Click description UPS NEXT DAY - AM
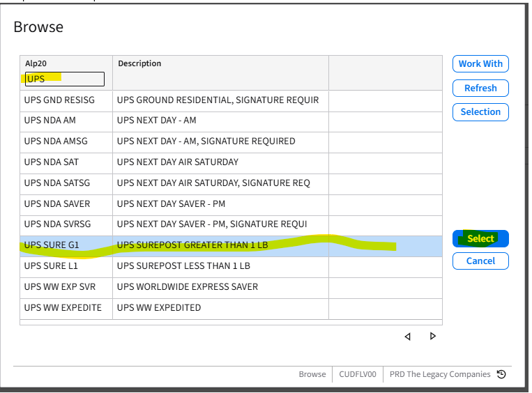The width and height of the screenshot is (532, 393). pos(156,121)
